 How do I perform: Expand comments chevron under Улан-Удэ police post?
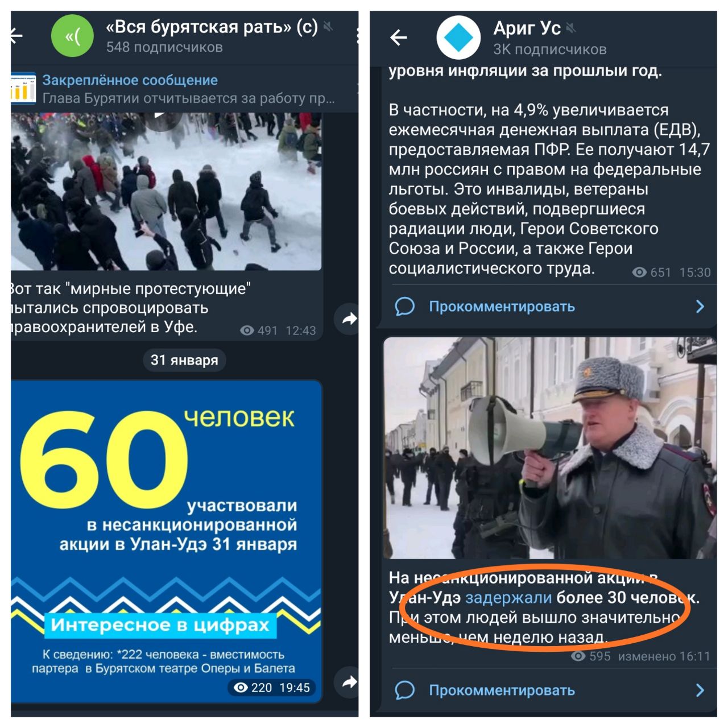point(700,690)
